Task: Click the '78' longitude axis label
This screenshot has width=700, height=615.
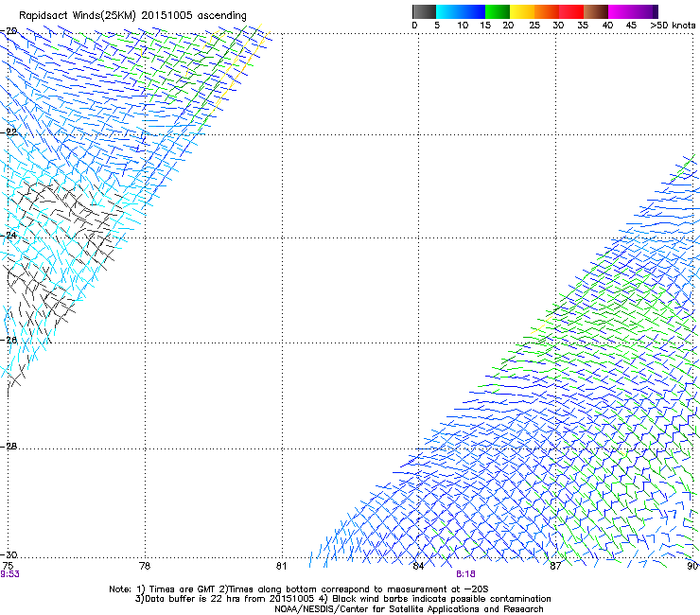Action: point(145,566)
